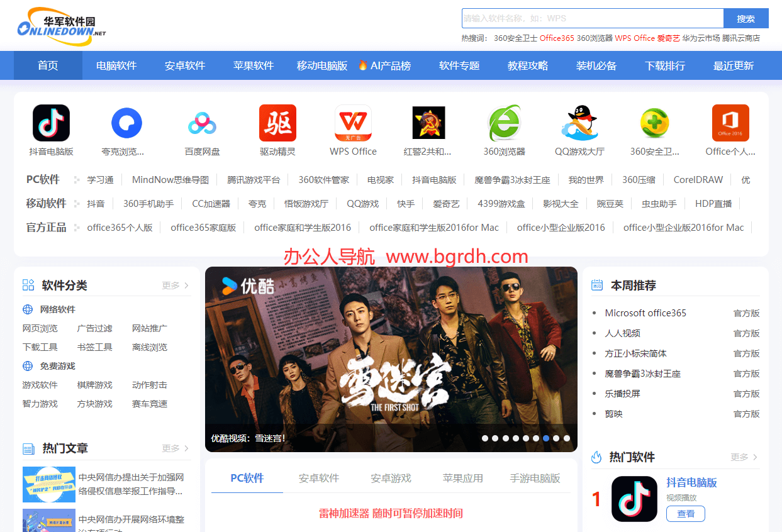This screenshot has height=532, width=782.
Task: Open the Office365 hot search link
Action: (557, 38)
